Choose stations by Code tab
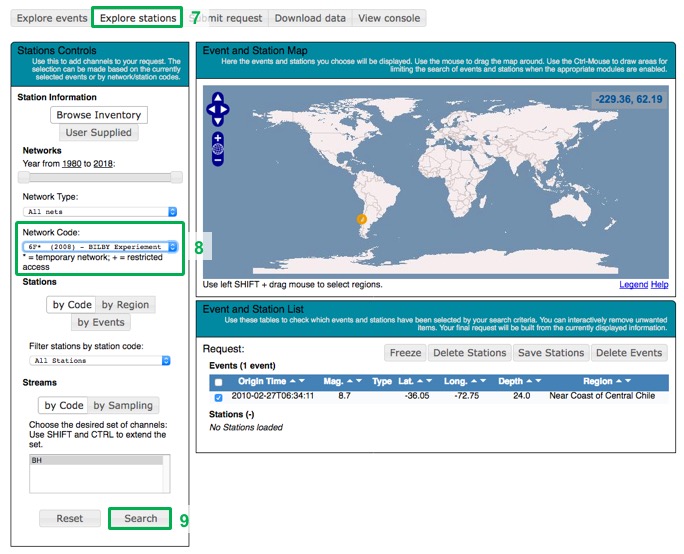The image size is (684, 554). [72, 304]
